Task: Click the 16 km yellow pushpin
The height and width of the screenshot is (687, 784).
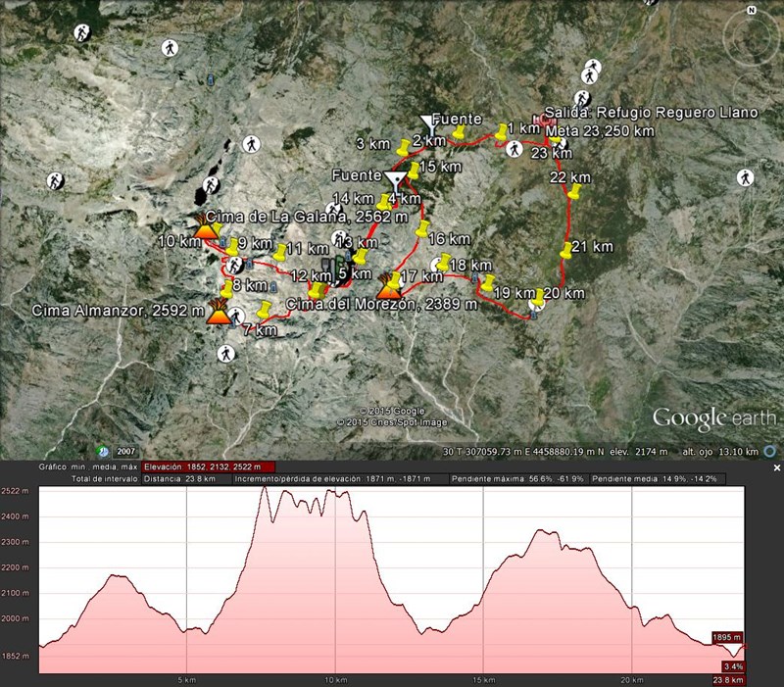Action: tap(422, 230)
